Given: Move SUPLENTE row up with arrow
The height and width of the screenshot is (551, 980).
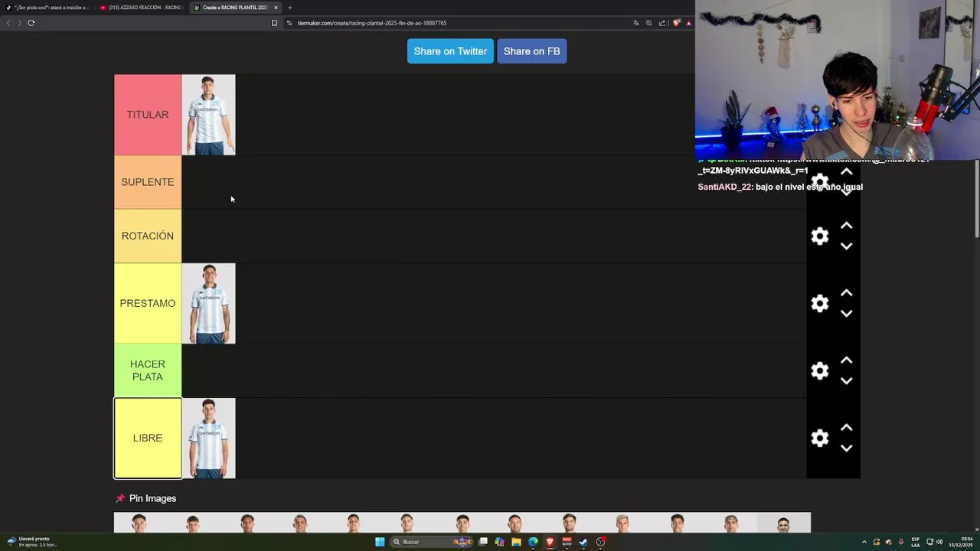Looking at the screenshot, I should click(x=847, y=171).
